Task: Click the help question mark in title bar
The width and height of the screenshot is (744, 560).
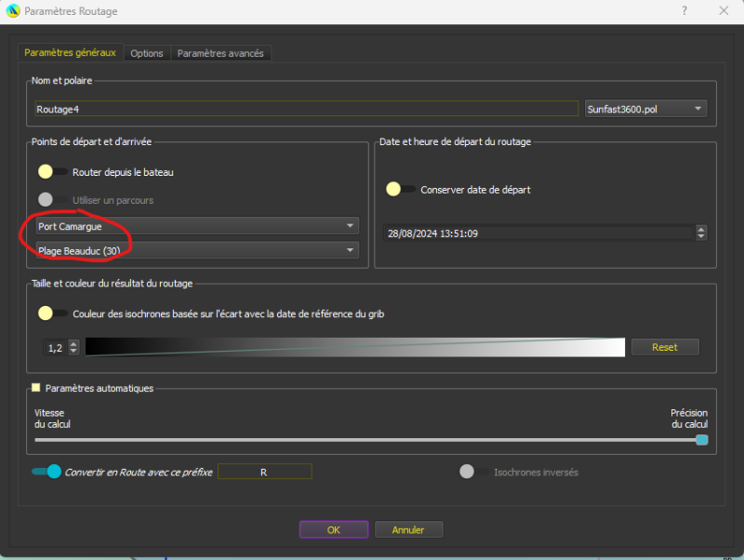Action: click(684, 11)
